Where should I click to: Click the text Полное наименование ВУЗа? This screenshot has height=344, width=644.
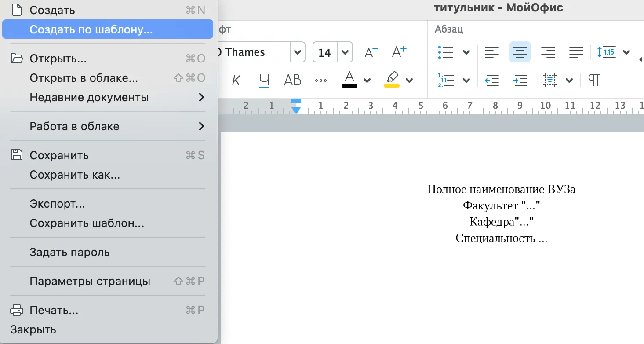point(502,189)
